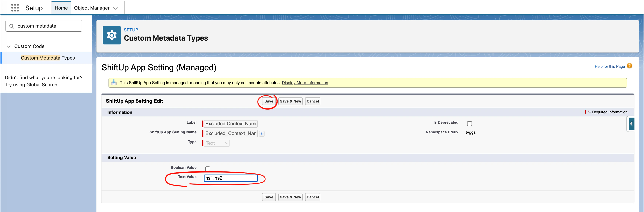
Task: Open the Object Manager dropdown chevron
Action: pos(115,8)
